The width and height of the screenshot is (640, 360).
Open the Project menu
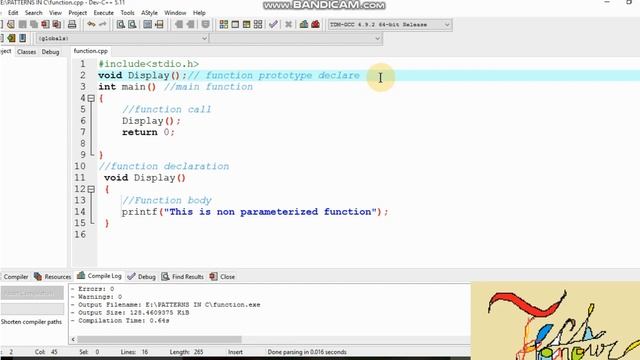click(x=78, y=13)
